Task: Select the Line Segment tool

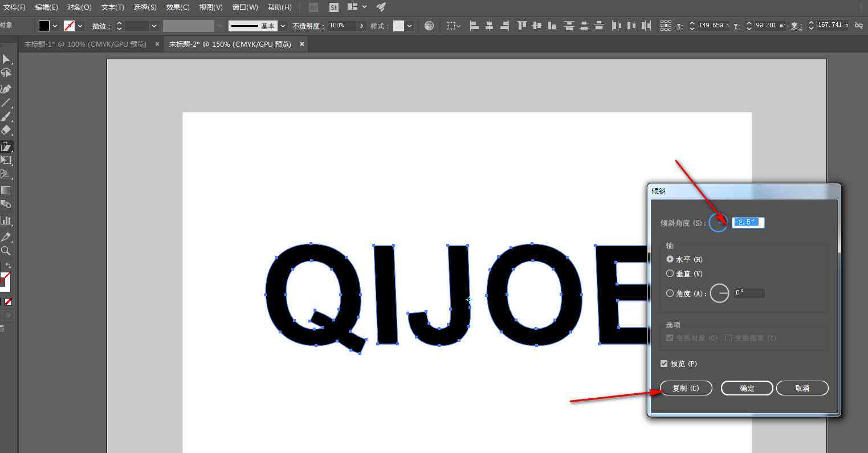Action: pyautogui.click(x=6, y=103)
